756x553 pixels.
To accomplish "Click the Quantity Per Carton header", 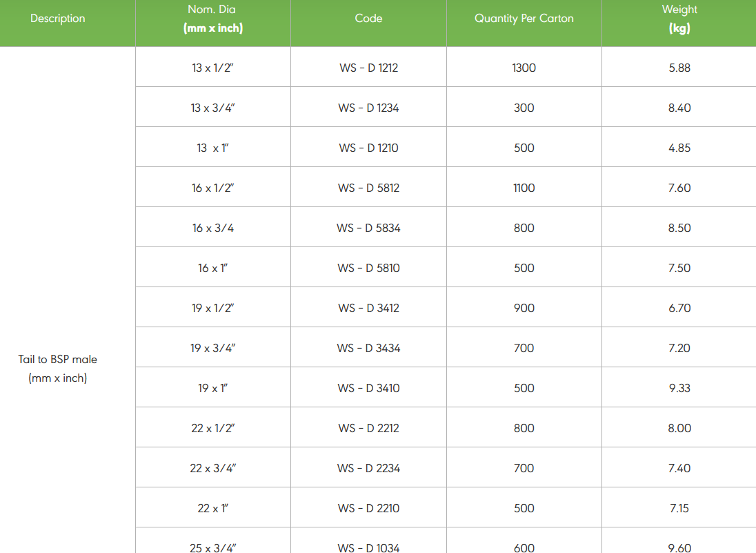I will click(x=524, y=19).
